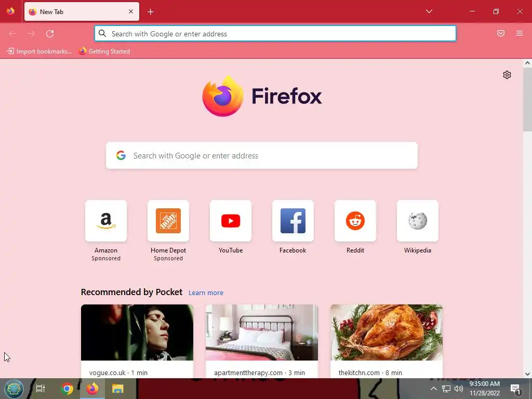Click Import bookmarks in the bookmarks bar
Viewport: 532px width, 399px height.
[39, 51]
